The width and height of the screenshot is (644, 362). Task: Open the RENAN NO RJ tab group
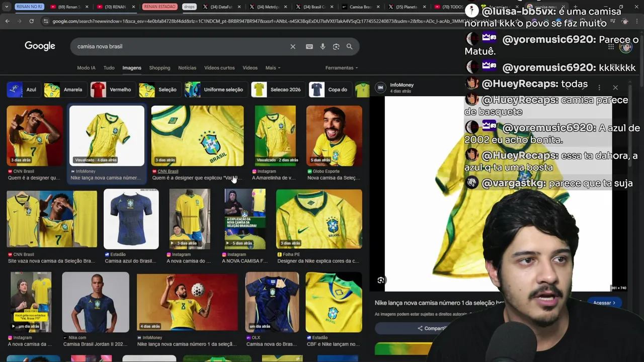[29, 7]
